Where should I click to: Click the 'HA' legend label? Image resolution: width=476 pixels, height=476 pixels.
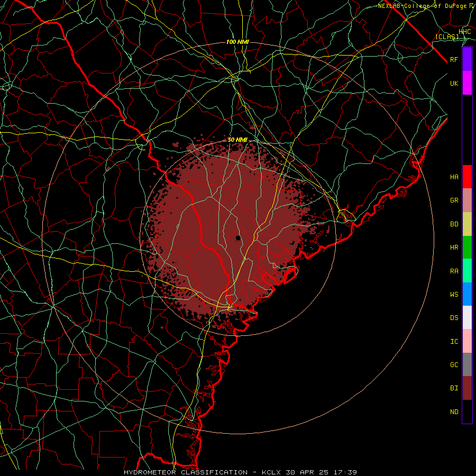[x=454, y=177]
